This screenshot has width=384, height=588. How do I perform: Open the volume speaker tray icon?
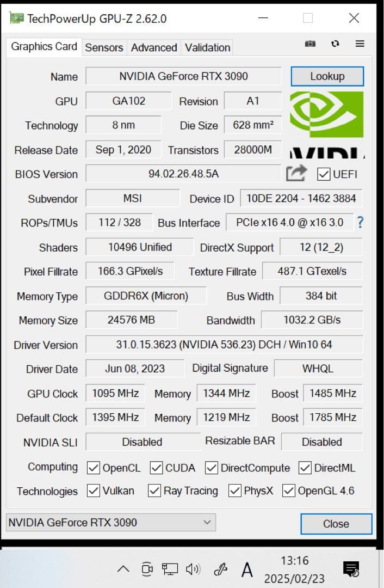(193, 569)
